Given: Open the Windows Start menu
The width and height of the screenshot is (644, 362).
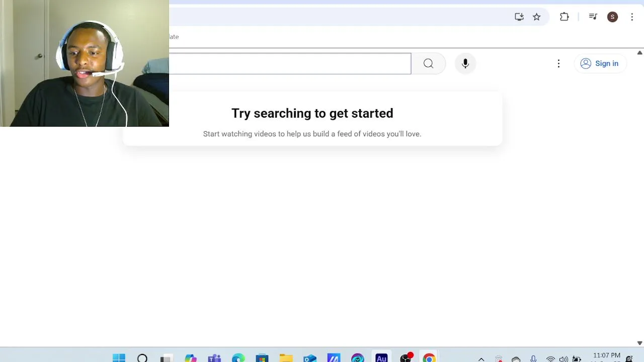Looking at the screenshot, I should [x=119, y=358].
